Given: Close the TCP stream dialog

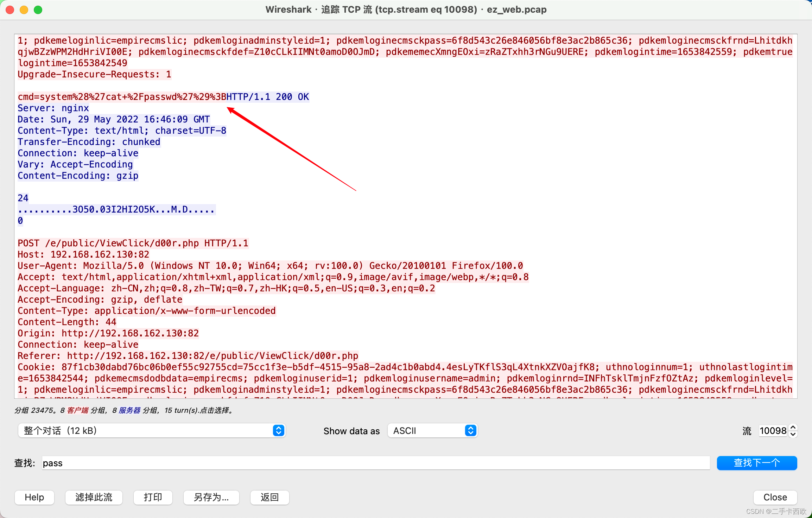Looking at the screenshot, I should 775,497.
